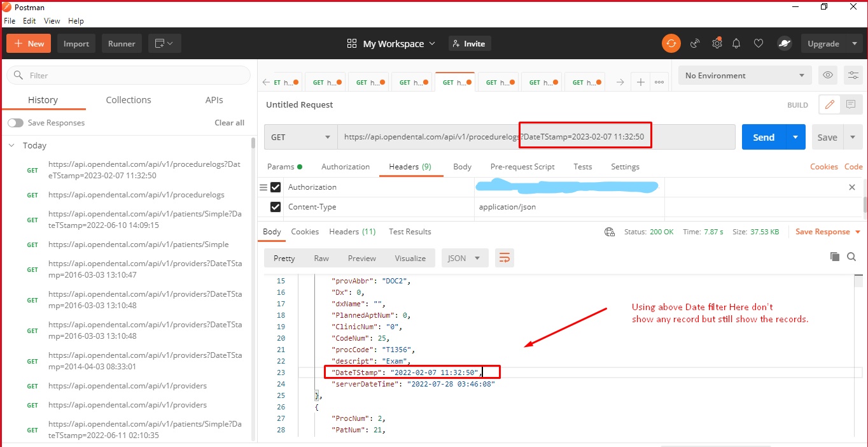Copy the response body to clipboard
Image resolution: width=868 pixels, height=447 pixels.
coord(835,257)
